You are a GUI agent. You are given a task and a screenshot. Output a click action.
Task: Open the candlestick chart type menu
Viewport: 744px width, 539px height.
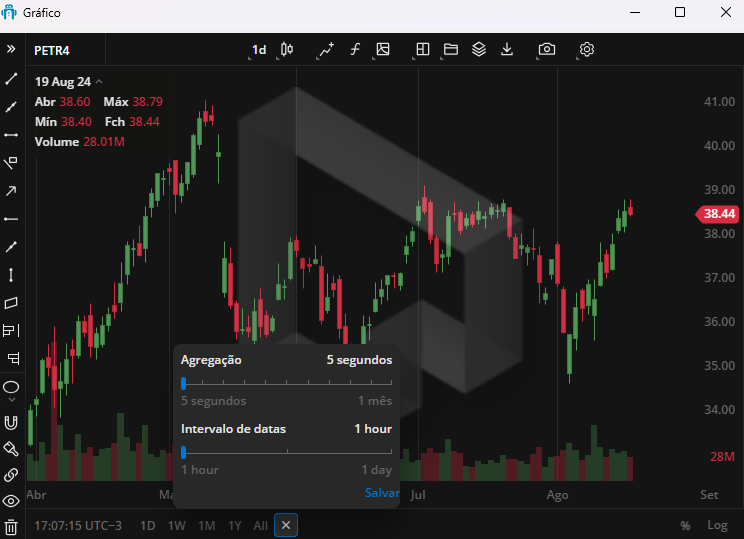click(287, 49)
